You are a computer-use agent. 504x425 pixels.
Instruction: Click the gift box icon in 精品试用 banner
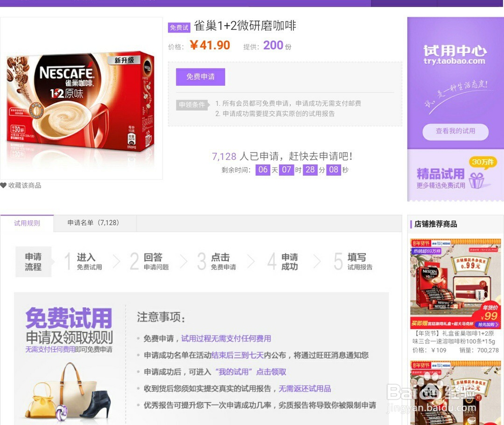477,181
